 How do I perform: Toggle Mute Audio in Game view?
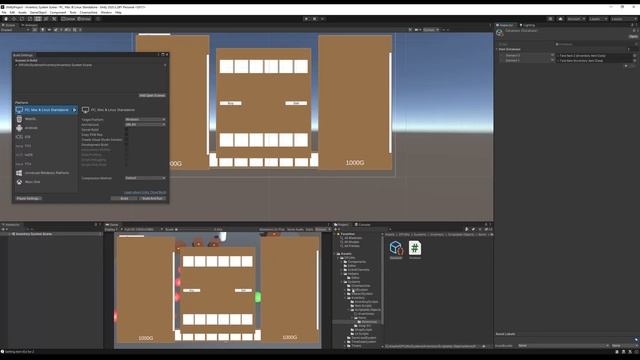pyautogui.click(x=296, y=229)
